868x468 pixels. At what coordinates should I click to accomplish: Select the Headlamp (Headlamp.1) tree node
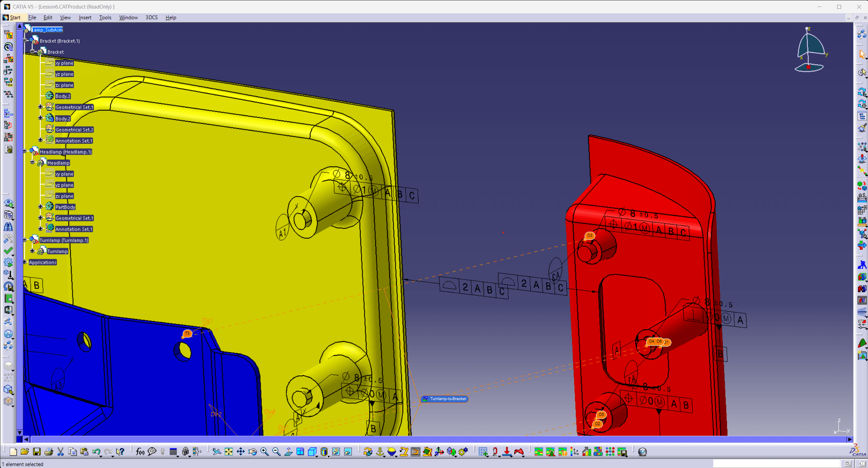(66, 151)
